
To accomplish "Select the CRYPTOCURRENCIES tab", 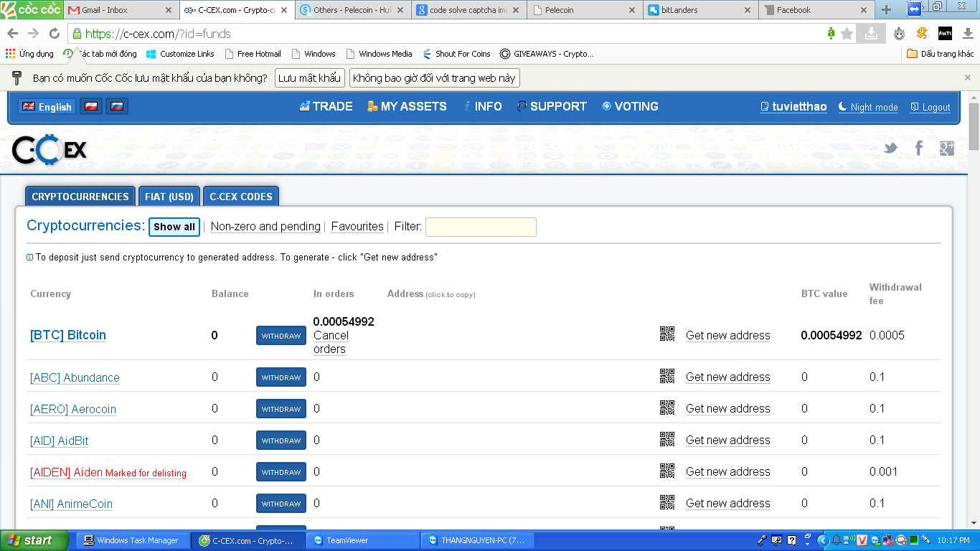I will point(80,197).
